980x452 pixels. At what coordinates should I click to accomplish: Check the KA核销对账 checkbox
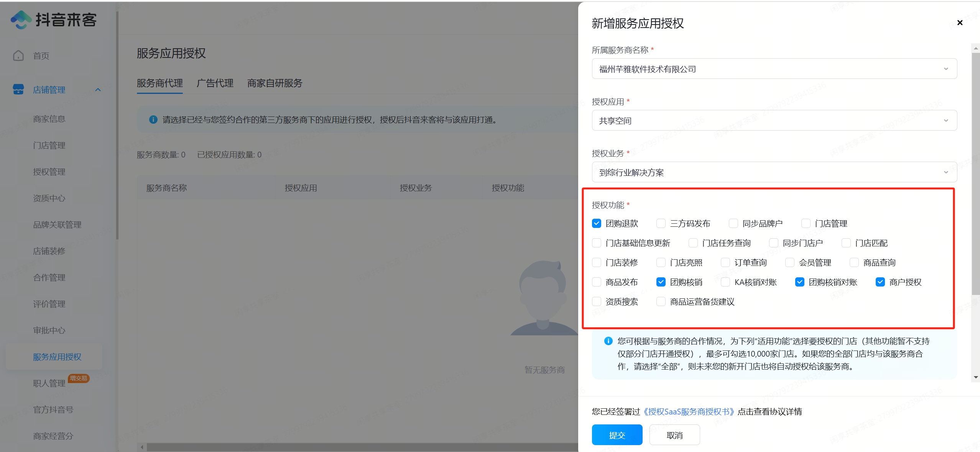(725, 282)
